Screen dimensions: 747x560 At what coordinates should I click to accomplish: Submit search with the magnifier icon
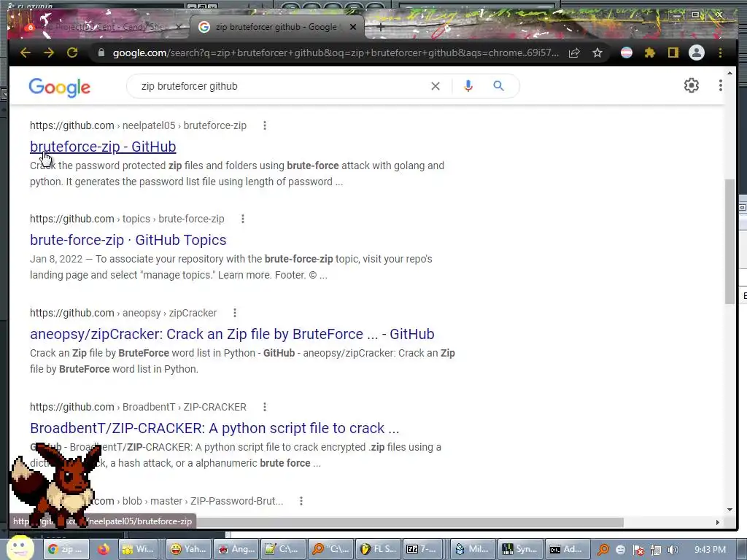[x=498, y=86]
